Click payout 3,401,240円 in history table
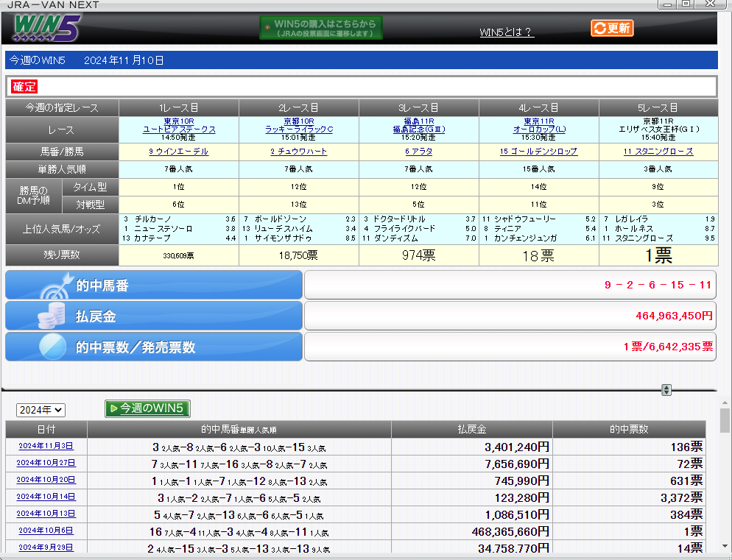This screenshot has height=560, width=732. (x=517, y=447)
